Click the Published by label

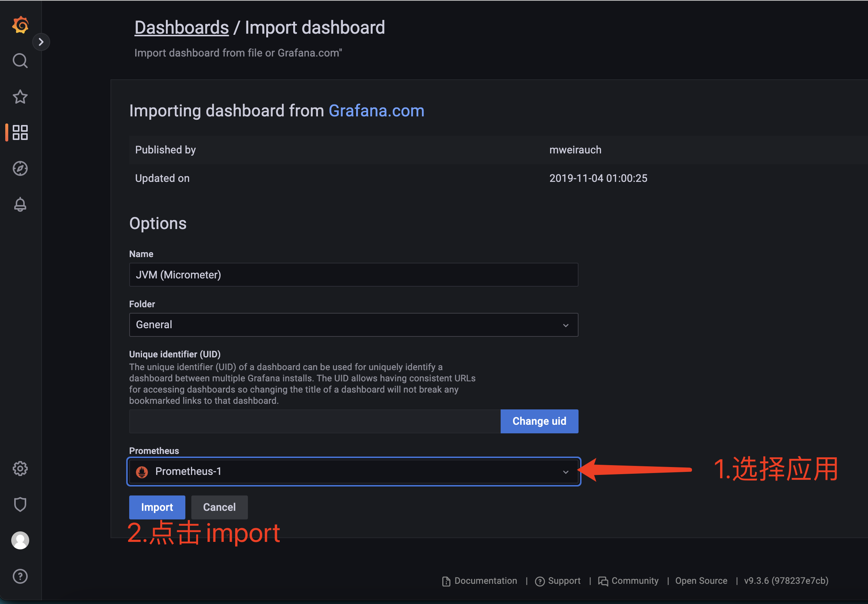pos(166,150)
